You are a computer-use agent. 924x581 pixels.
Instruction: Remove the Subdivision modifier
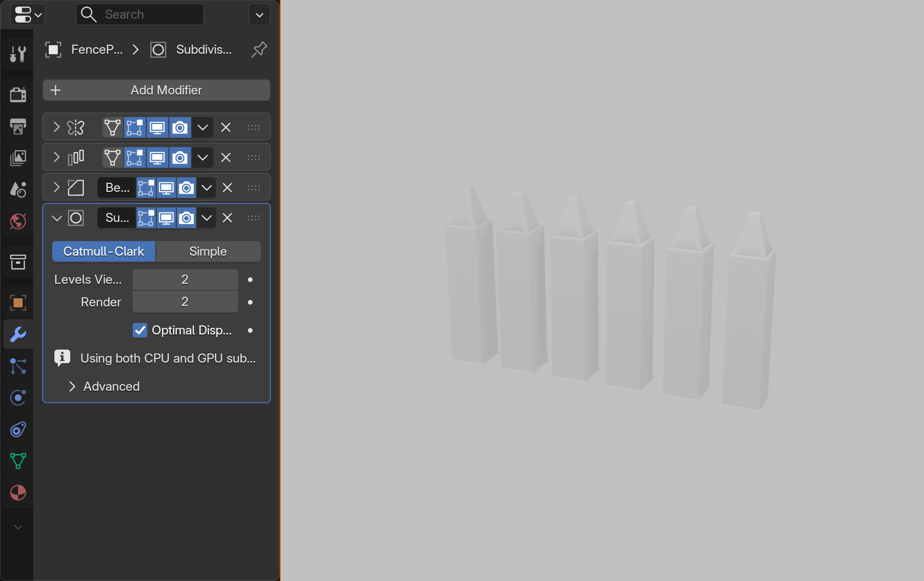[228, 217]
